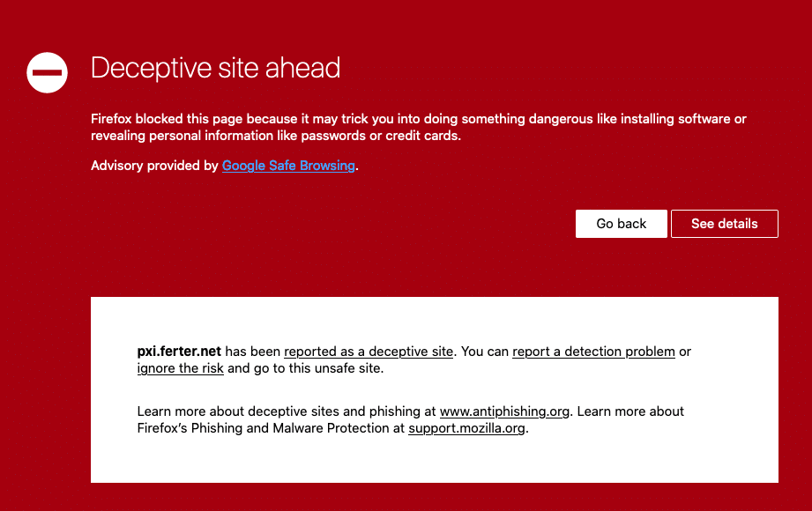This screenshot has width=812, height=511.
Task: Click the 'Deceptive site ahead' heading
Action: click(x=215, y=68)
